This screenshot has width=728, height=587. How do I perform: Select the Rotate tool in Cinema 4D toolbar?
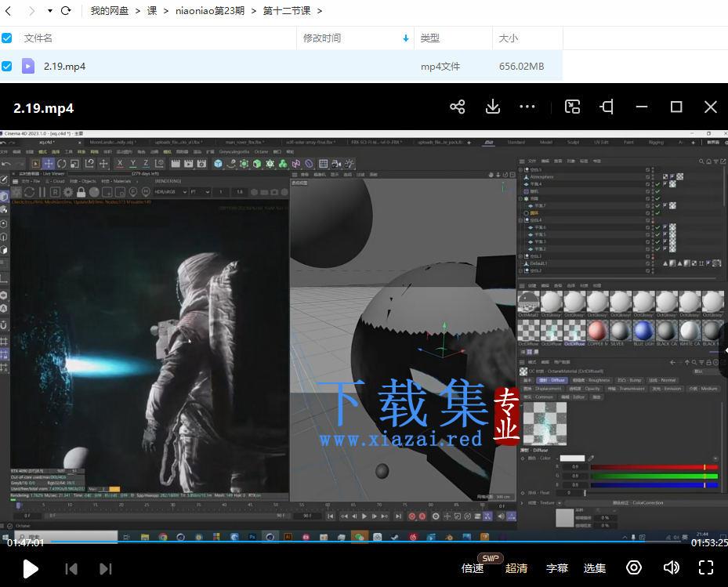pyautogui.click(x=62, y=164)
